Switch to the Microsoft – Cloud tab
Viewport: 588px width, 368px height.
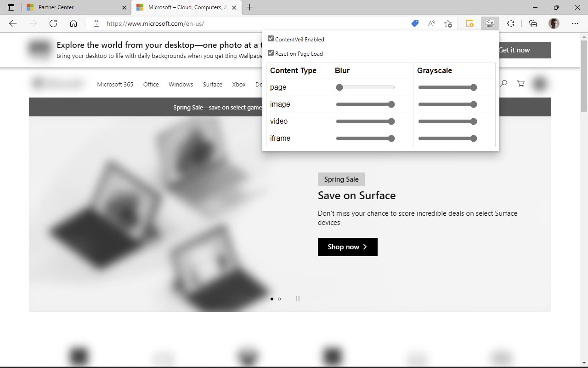pos(187,7)
